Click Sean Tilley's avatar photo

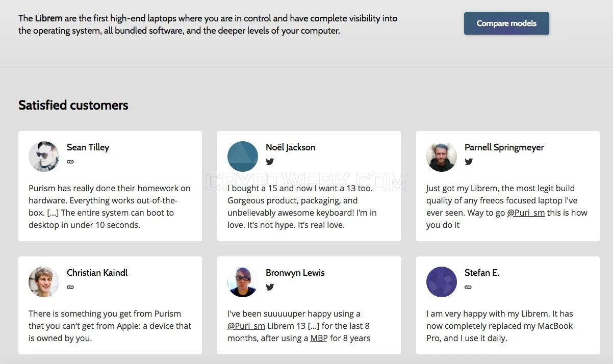click(44, 157)
